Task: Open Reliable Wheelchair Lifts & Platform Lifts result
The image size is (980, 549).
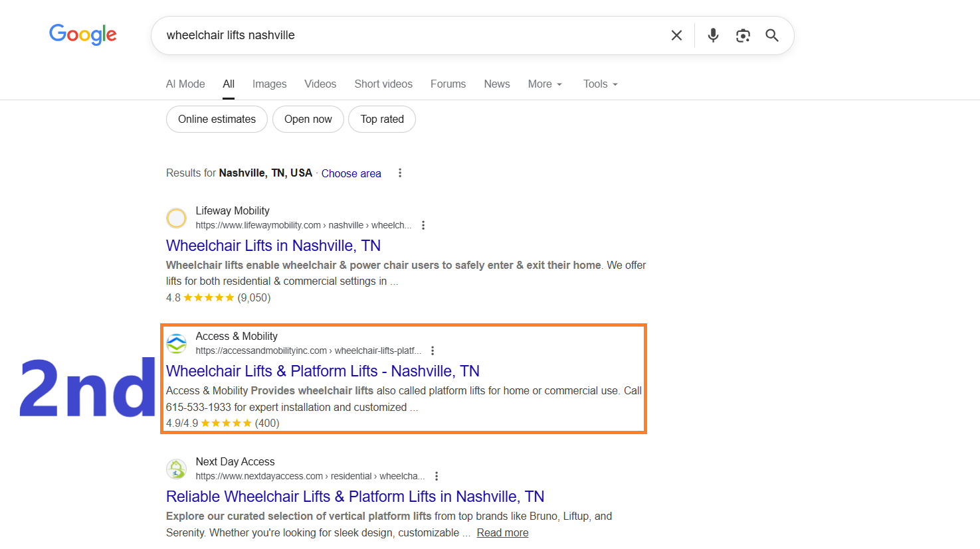Action: click(x=355, y=497)
